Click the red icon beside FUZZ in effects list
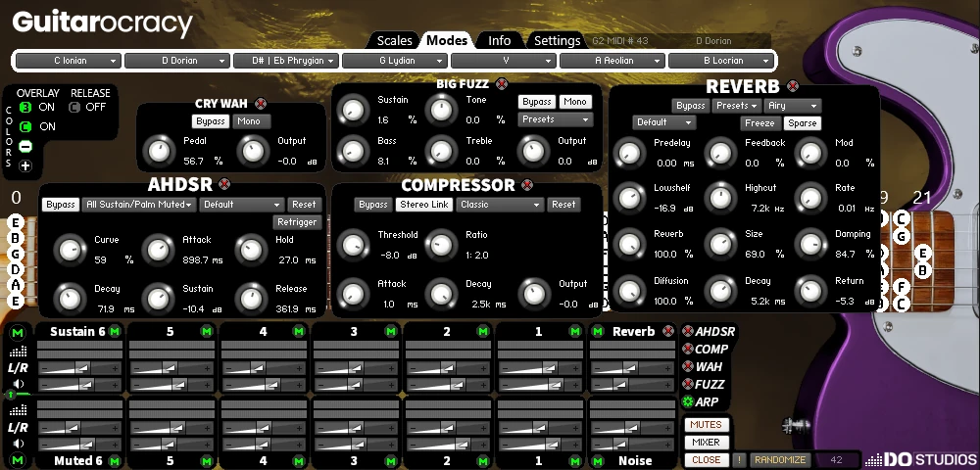980x470 pixels. [x=688, y=384]
